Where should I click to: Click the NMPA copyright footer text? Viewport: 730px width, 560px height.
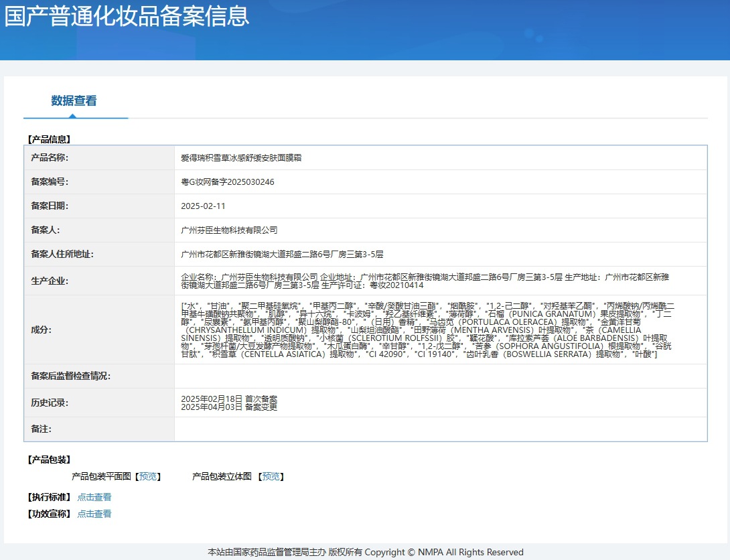(366, 552)
